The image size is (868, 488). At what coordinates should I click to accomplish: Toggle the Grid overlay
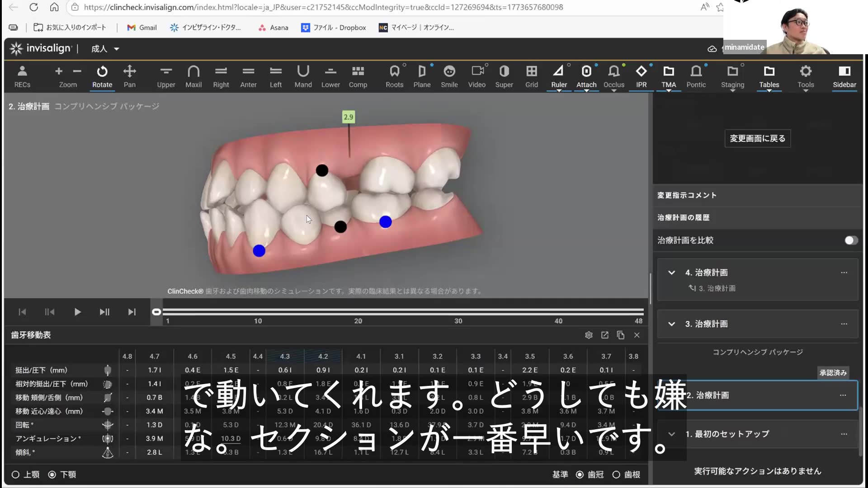(x=531, y=76)
